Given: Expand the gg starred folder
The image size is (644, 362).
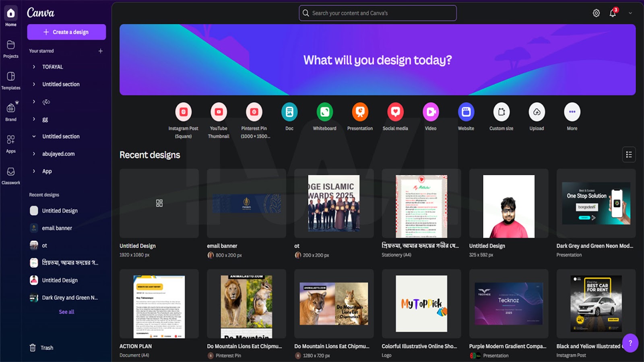Looking at the screenshot, I should coord(34,119).
